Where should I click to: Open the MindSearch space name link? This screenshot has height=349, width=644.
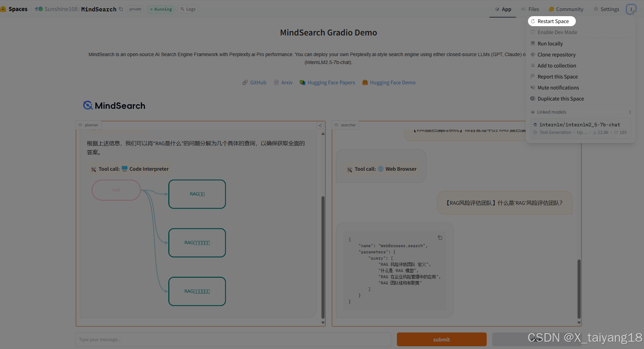[99, 9]
